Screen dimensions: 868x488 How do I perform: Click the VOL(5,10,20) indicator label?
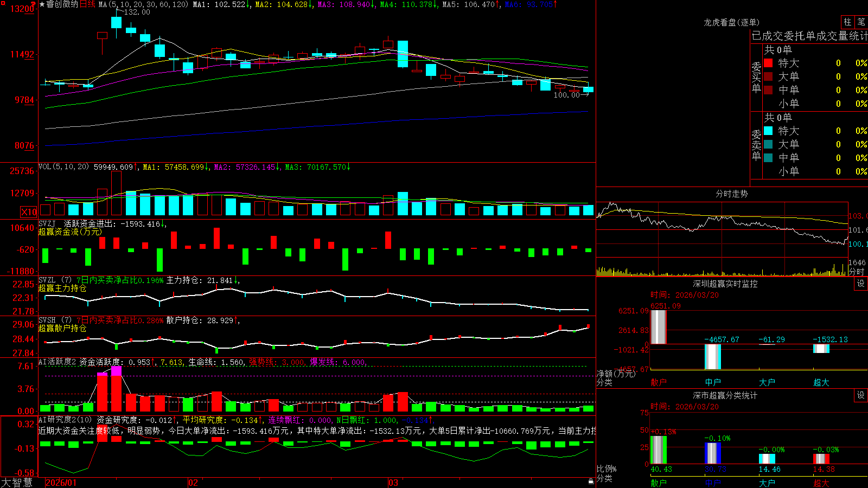coord(63,167)
